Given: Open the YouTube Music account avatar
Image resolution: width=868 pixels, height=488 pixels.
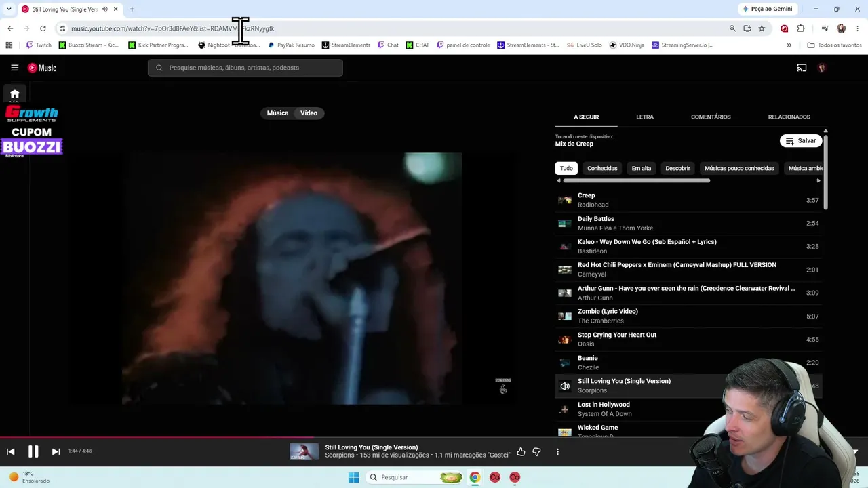Looking at the screenshot, I should coord(822,68).
